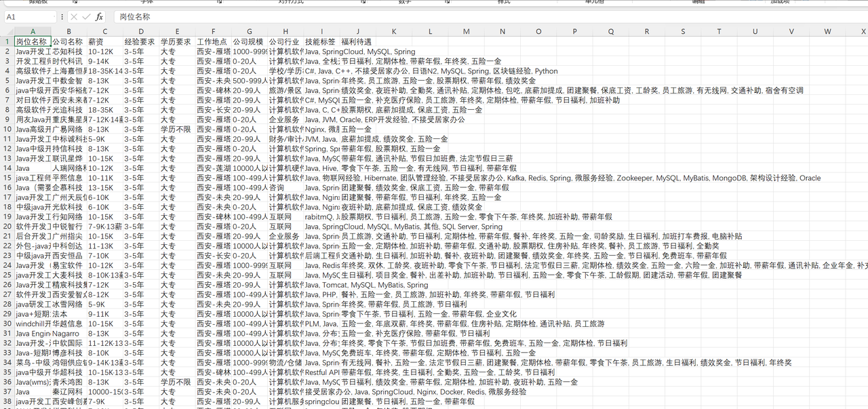Screen dimensions: 868x409
Task: Click the industry cell 学校/学历
Action: click(286, 71)
